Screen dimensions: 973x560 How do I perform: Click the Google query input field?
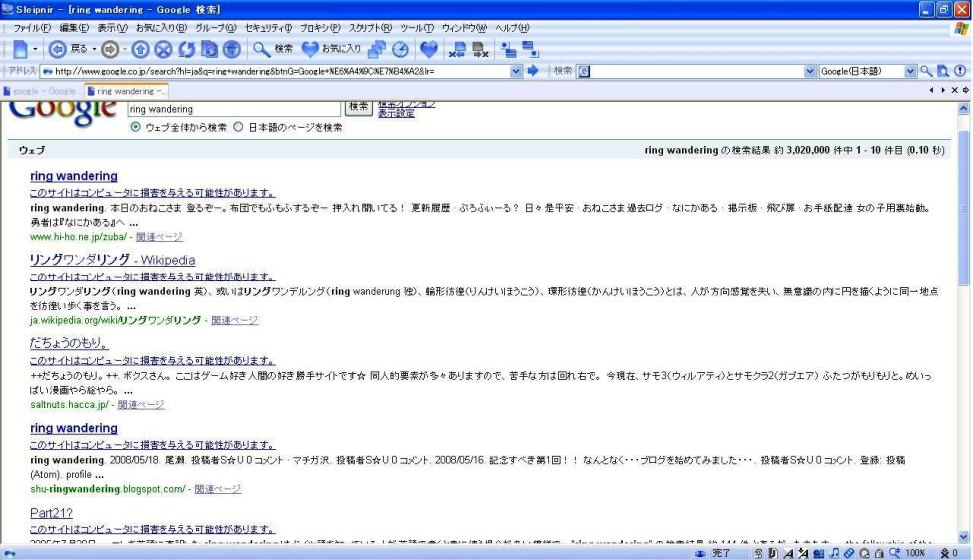tap(234, 109)
